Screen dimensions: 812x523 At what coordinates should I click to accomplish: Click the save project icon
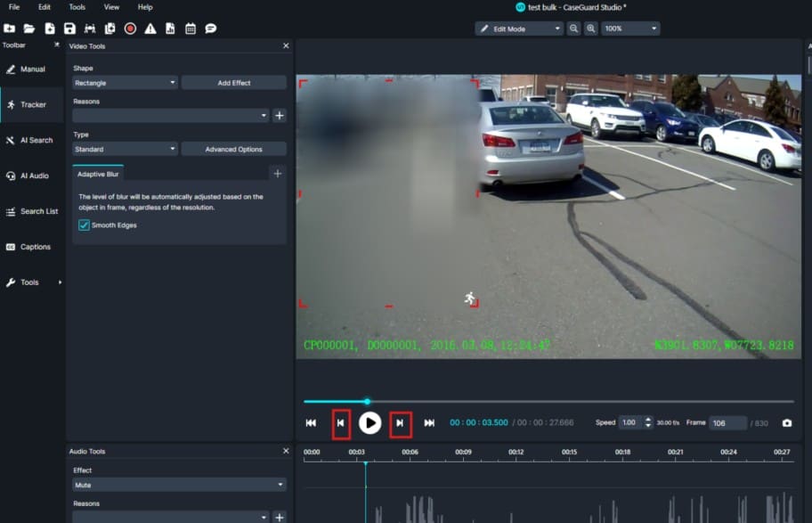coord(69,29)
